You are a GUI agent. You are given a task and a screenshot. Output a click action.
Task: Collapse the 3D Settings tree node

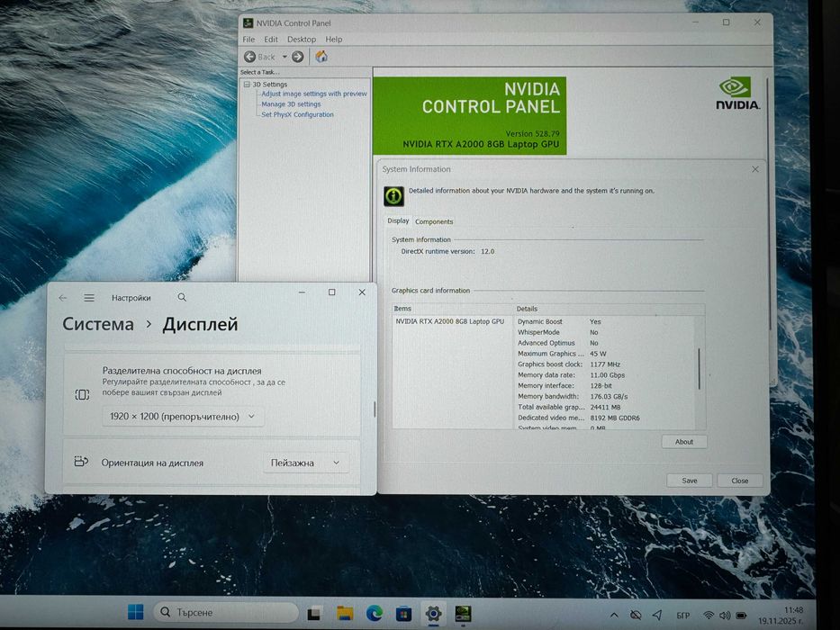point(247,84)
